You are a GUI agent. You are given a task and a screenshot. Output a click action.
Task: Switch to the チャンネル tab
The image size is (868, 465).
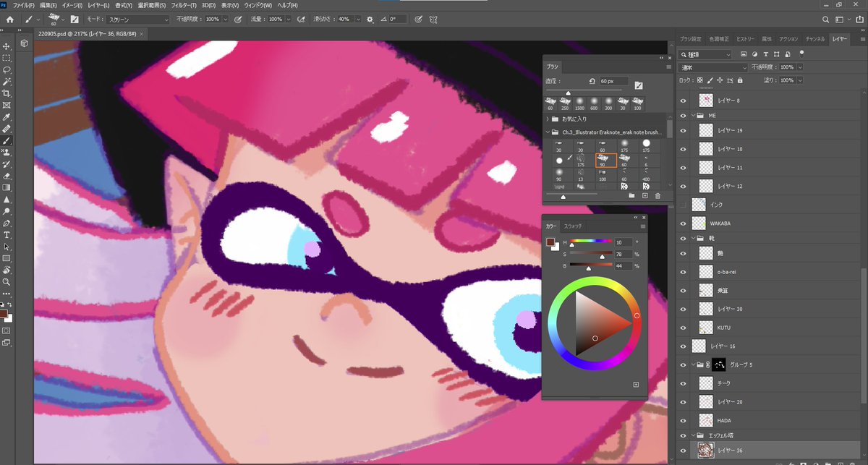(x=815, y=38)
